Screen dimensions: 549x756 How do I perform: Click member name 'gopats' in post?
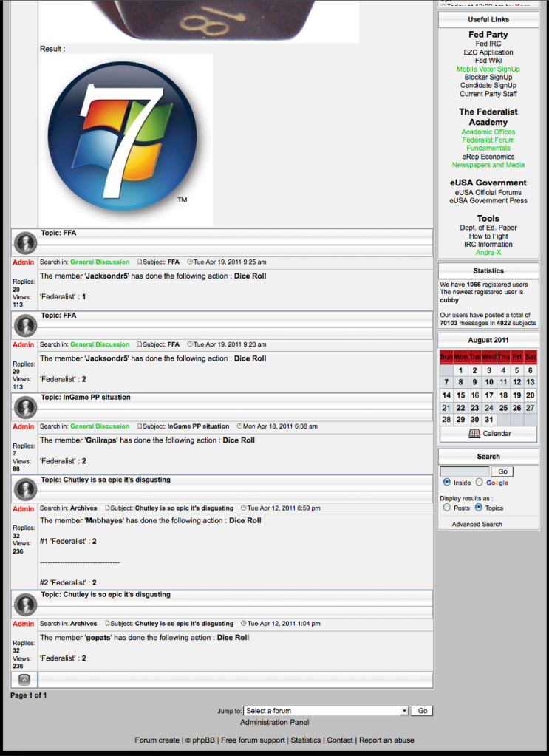(x=98, y=638)
